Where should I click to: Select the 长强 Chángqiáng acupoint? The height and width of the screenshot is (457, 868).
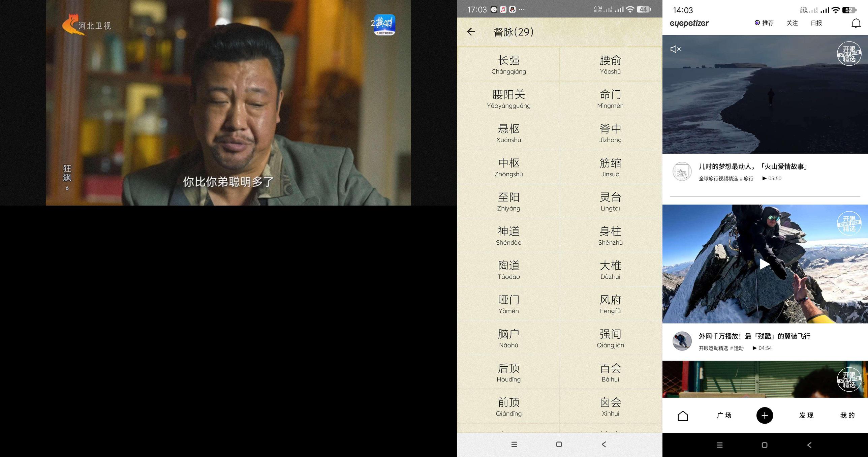pos(508,64)
